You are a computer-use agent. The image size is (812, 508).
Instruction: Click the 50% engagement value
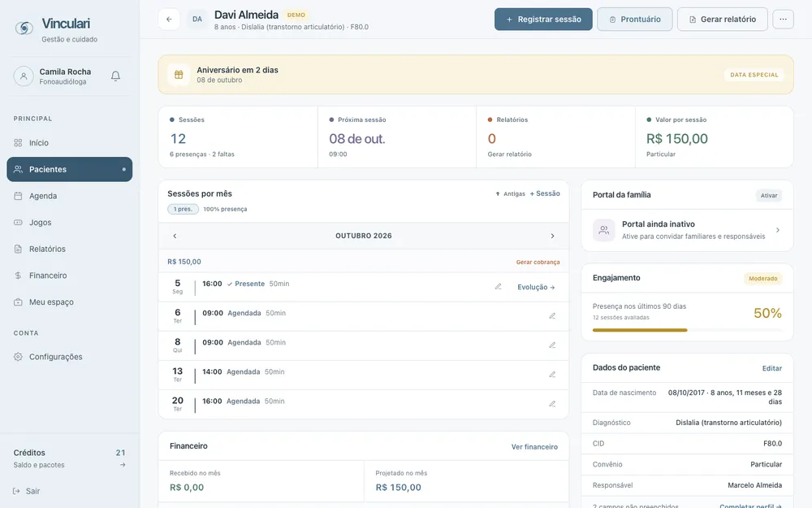767,313
